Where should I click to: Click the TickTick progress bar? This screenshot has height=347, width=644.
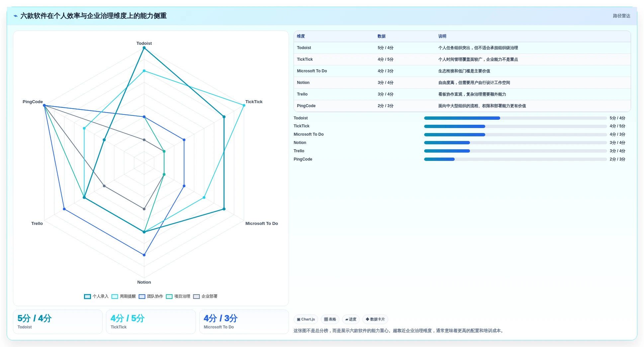tap(515, 126)
